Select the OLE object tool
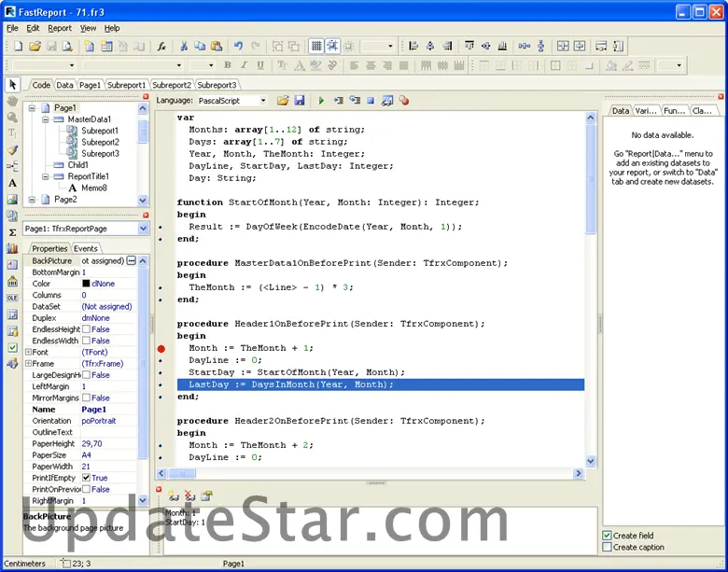728x572 pixels. pos(12,298)
